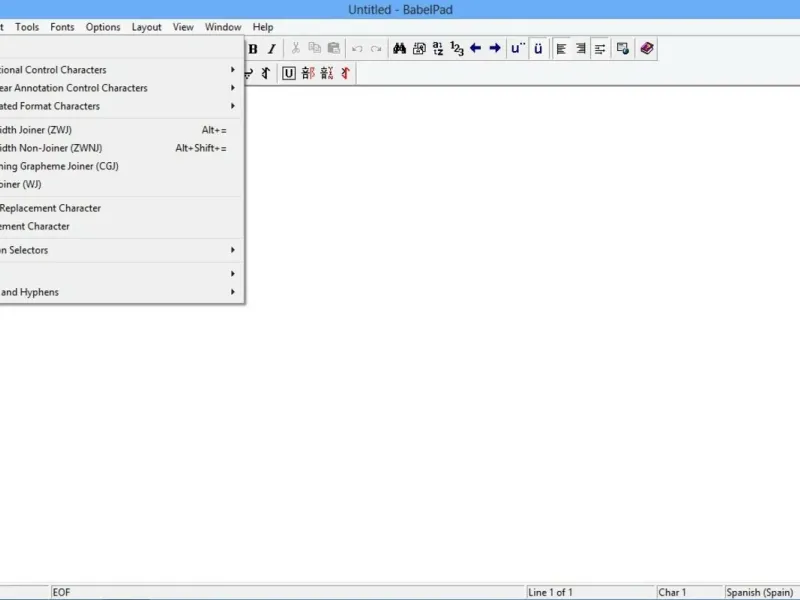Click the first red-black CJK character icon
Screen dimensions: 800x600
coord(308,73)
